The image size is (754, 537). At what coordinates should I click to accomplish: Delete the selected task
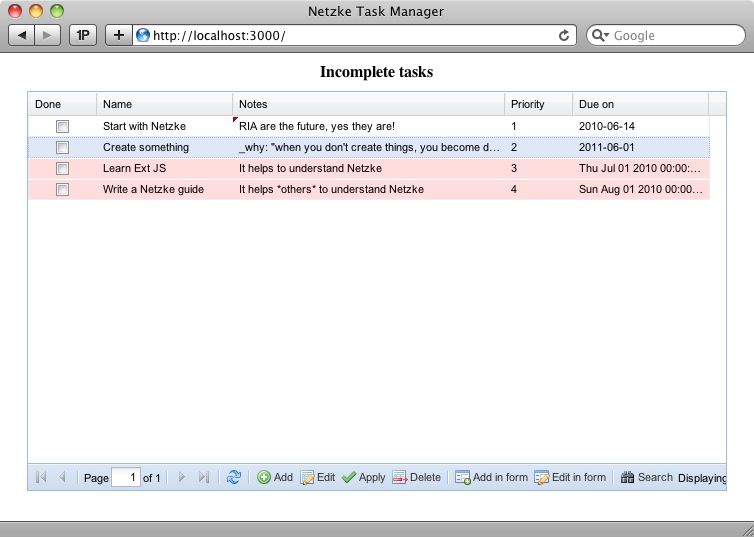coord(416,477)
